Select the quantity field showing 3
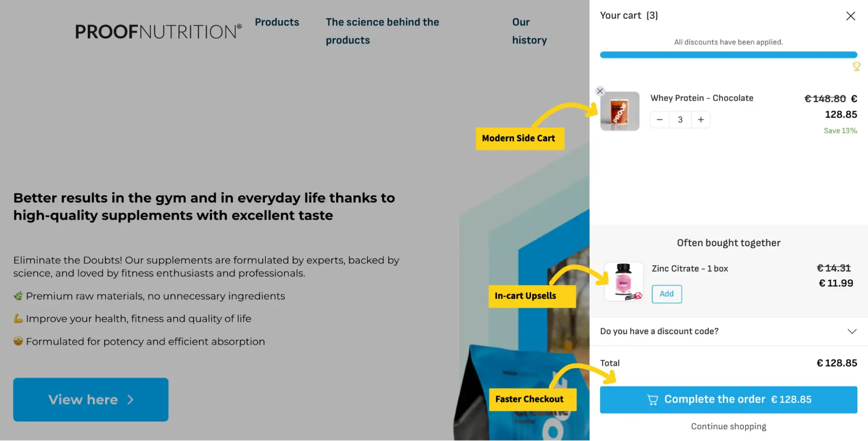 tap(680, 120)
